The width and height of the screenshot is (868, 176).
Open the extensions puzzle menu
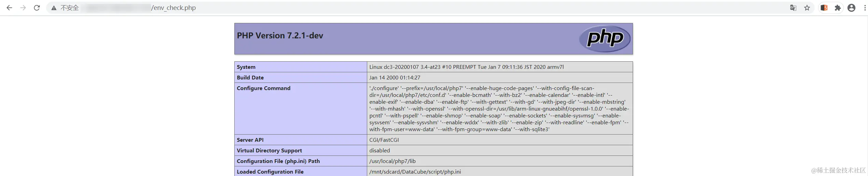point(838,8)
